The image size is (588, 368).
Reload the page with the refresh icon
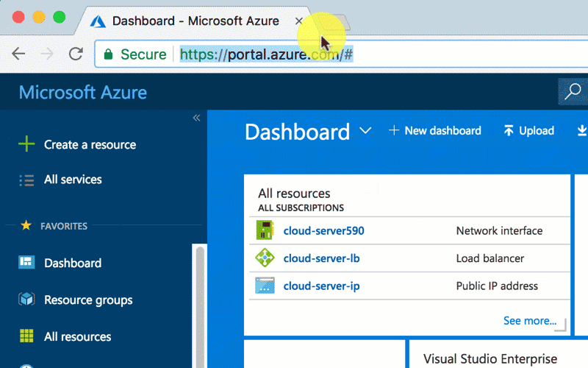pos(76,54)
